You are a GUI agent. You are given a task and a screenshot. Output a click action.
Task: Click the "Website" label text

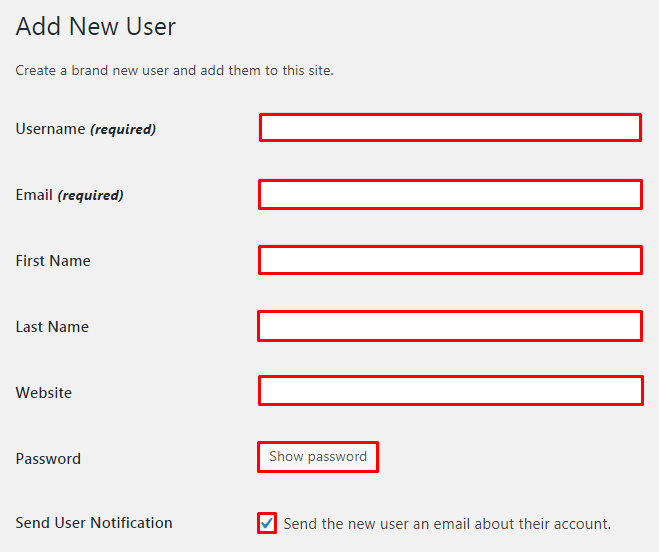point(44,393)
